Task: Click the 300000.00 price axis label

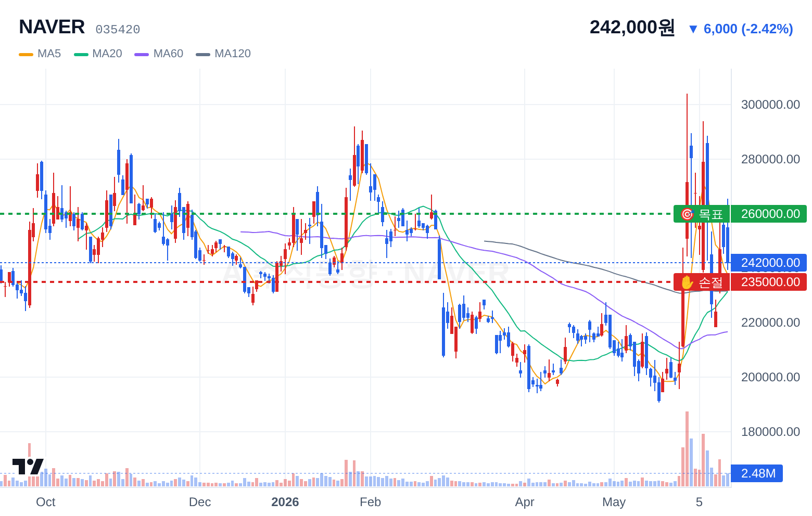Action: 770,105
